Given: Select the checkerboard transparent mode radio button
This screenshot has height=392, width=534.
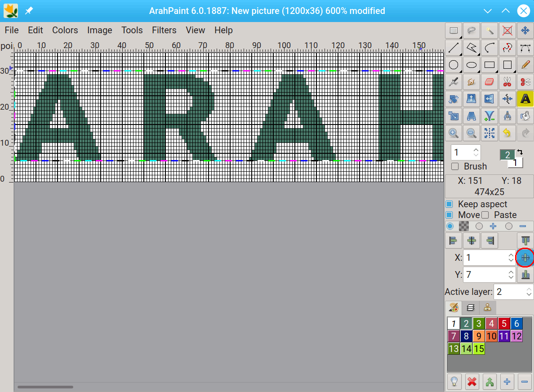Looking at the screenshot, I should pos(450,226).
